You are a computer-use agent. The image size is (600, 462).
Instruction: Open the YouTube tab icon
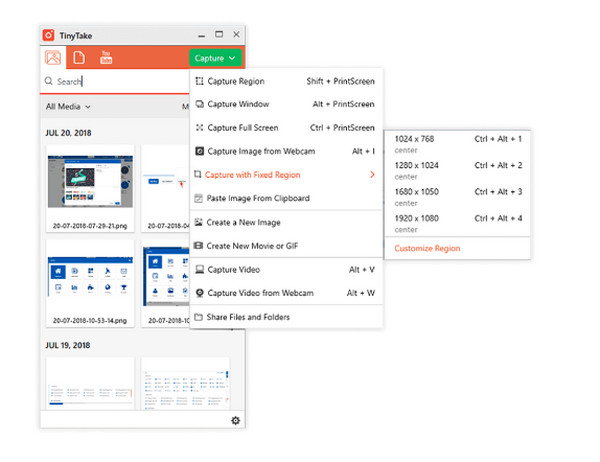pyautogui.click(x=106, y=58)
